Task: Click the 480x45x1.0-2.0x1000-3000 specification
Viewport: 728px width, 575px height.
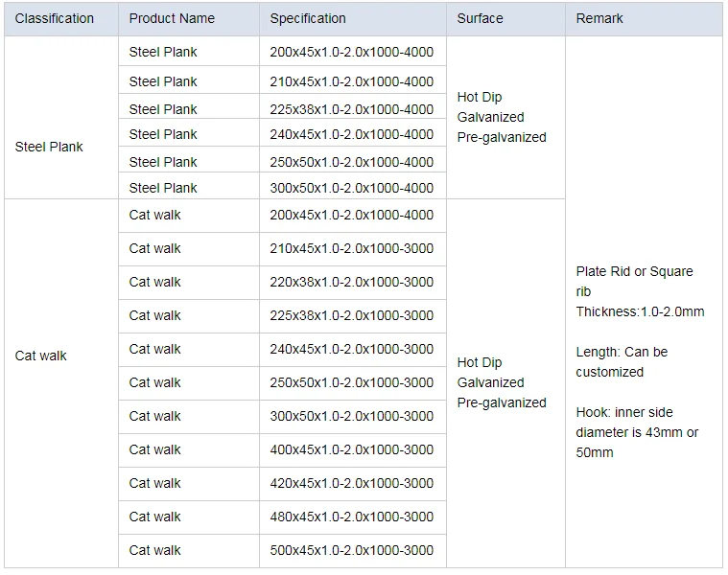Action: point(351,517)
